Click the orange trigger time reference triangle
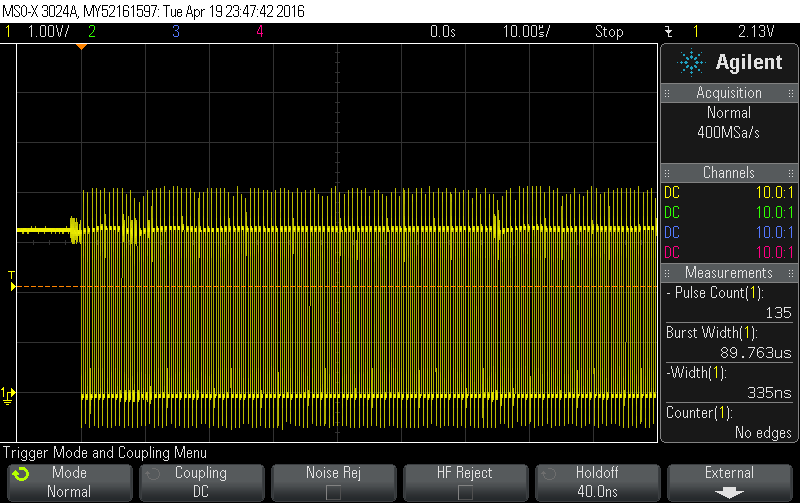Screen dimensions: 800x503 pyautogui.click(x=81, y=47)
